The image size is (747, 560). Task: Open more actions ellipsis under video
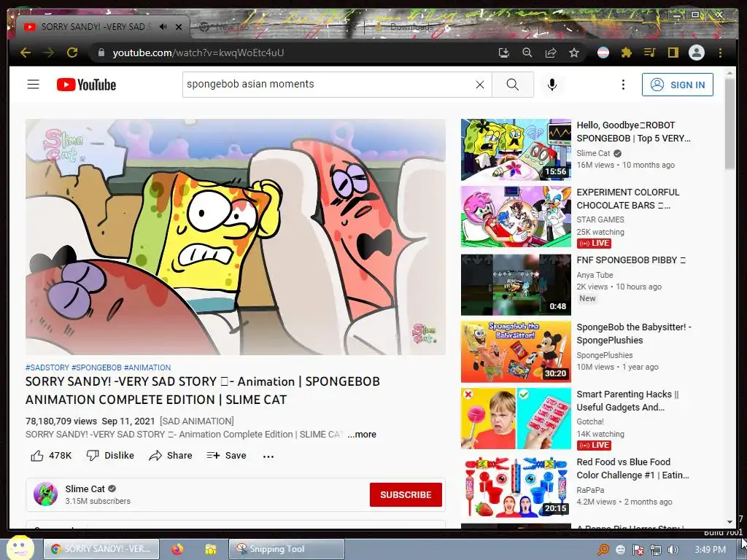(x=268, y=456)
